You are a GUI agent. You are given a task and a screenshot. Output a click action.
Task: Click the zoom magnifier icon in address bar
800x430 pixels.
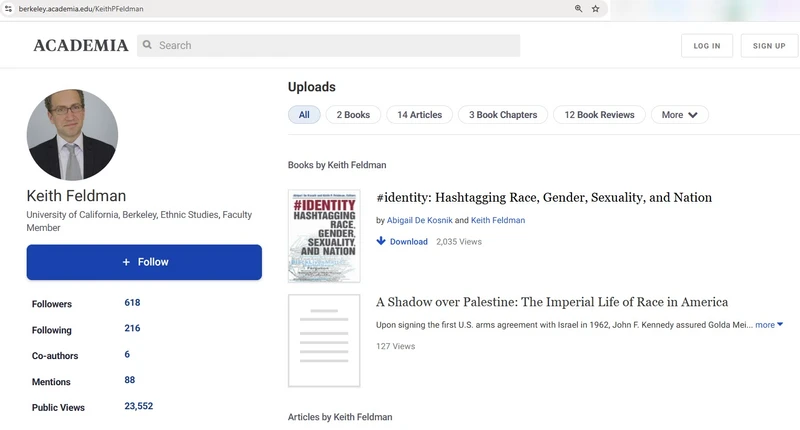pyautogui.click(x=578, y=9)
